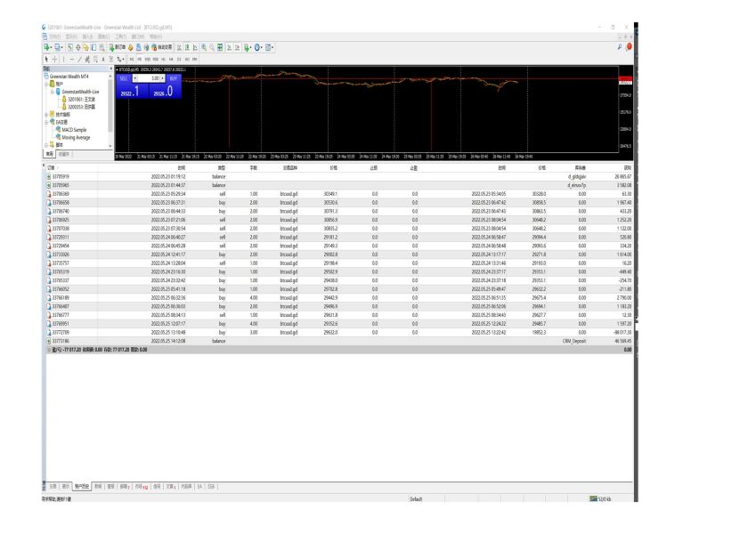
Task: Expand the Indicators node in Navigator
Action: tap(47, 114)
